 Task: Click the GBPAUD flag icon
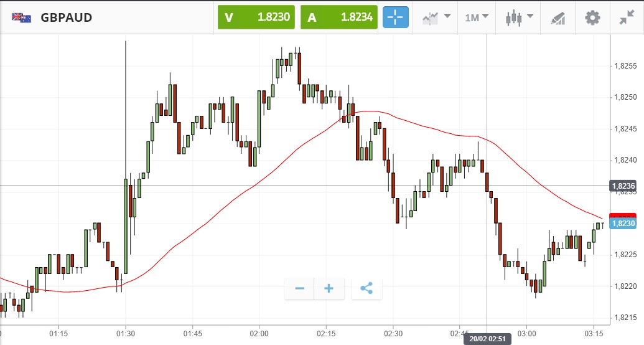click(x=22, y=17)
